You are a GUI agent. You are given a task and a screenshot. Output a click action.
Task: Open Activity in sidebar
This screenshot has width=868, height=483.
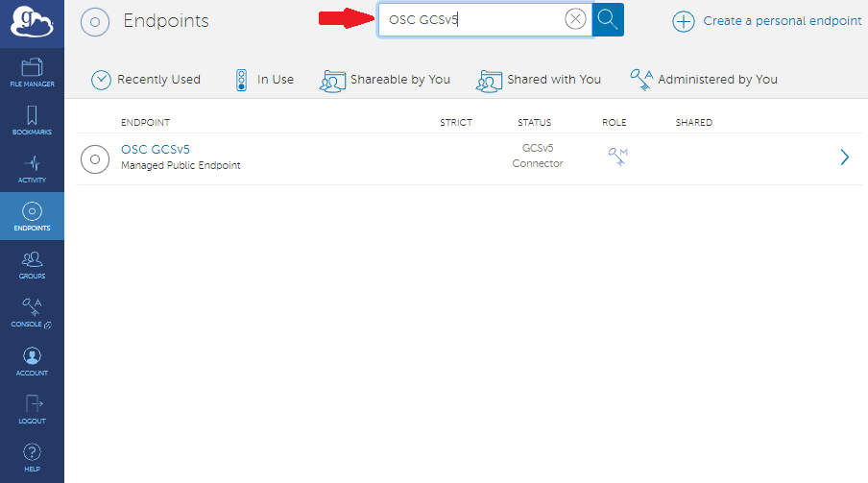click(32, 168)
